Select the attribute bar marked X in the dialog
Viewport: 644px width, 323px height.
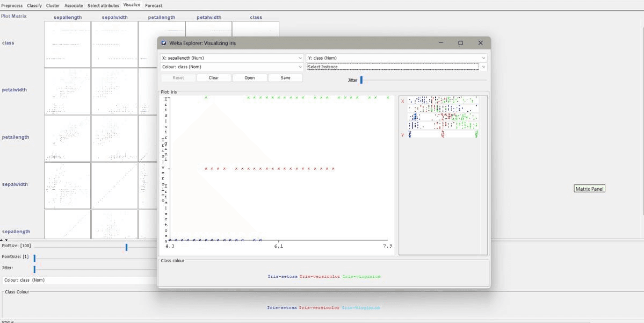pyautogui.click(x=443, y=101)
